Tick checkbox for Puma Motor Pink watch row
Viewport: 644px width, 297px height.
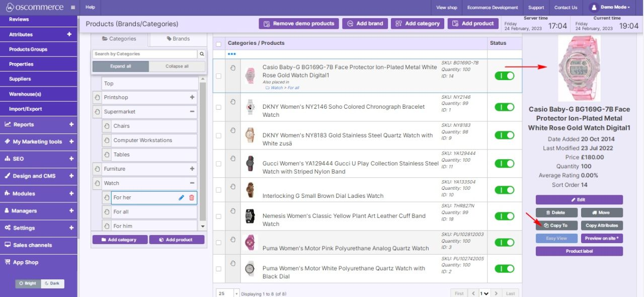click(x=218, y=243)
